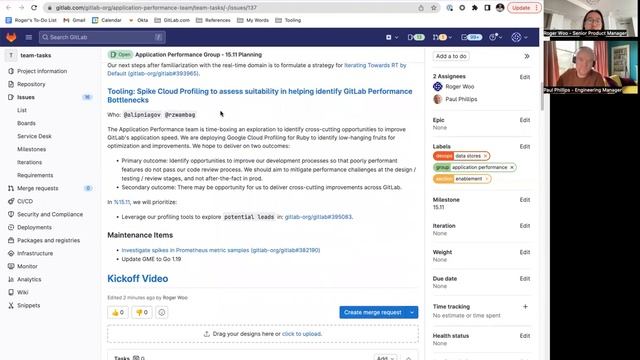Click Create merge request button
640x360 pixels.
click(373, 312)
